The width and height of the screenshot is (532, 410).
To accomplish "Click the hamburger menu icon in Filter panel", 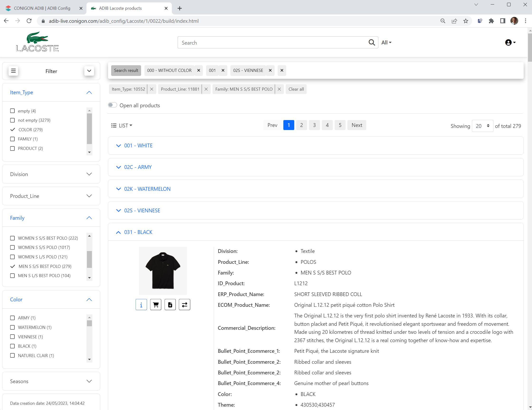I will pos(13,71).
